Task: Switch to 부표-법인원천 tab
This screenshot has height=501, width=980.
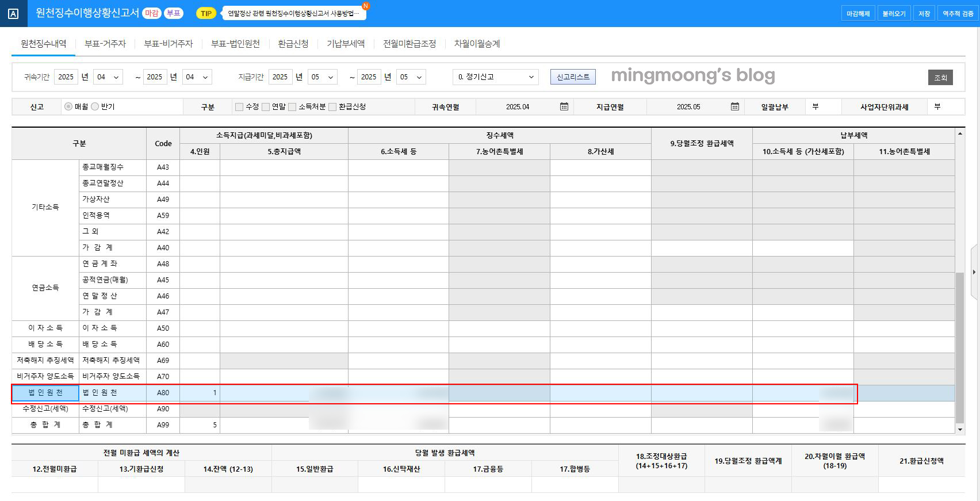Action: (x=235, y=44)
